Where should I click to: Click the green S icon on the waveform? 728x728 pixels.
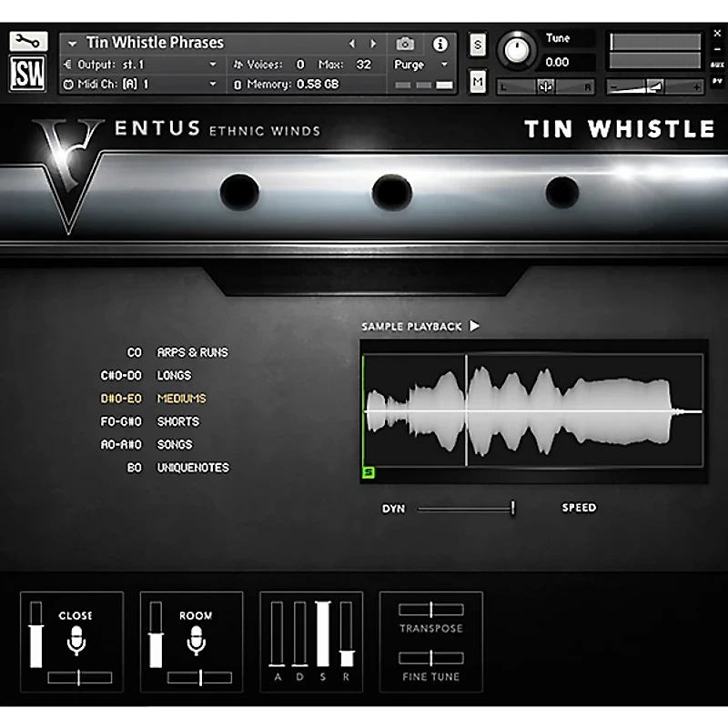368,472
